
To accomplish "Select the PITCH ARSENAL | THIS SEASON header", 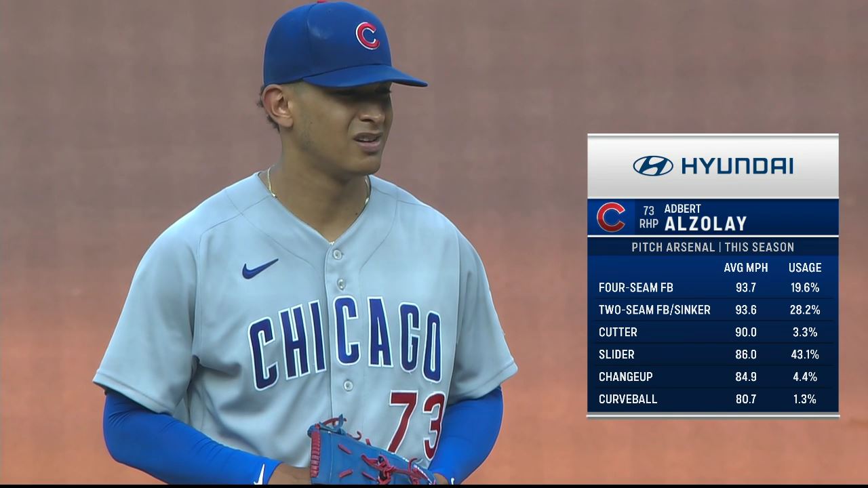I will pos(713,247).
